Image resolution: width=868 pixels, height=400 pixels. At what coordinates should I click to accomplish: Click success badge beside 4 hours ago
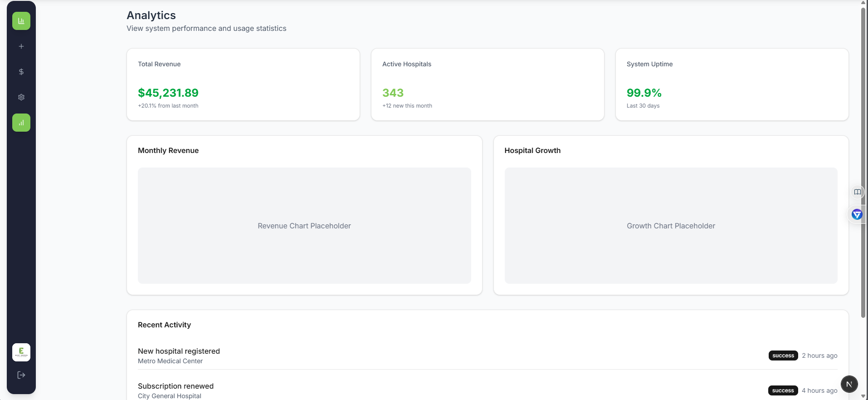(783, 390)
